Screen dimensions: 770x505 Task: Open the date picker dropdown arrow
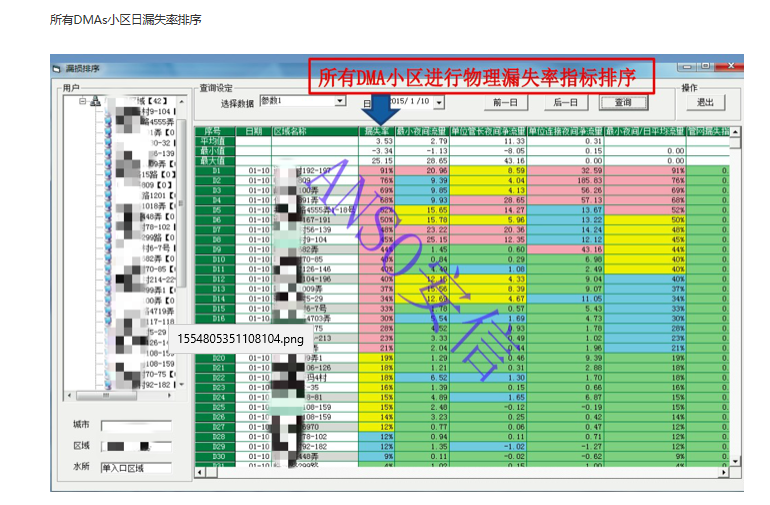pyautogui.click(x=439, y=102)
